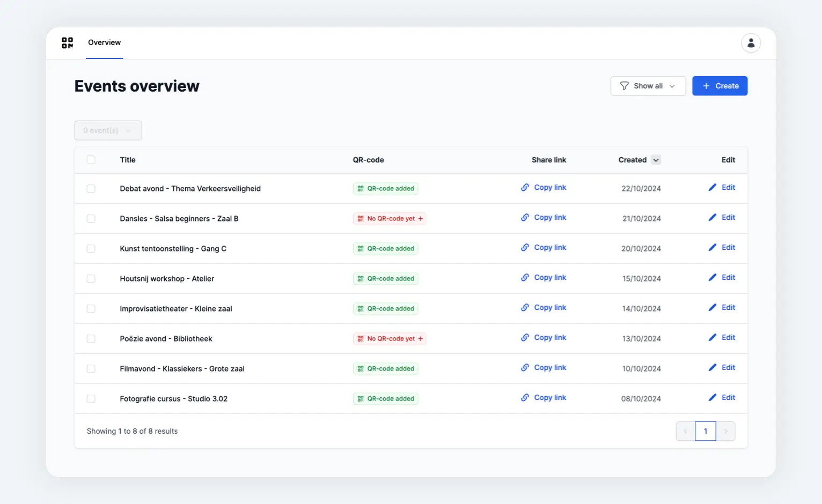Screen dimensions: 822x504
Task: Click pencil icon for Debat avond event
Action: point(712,188)
